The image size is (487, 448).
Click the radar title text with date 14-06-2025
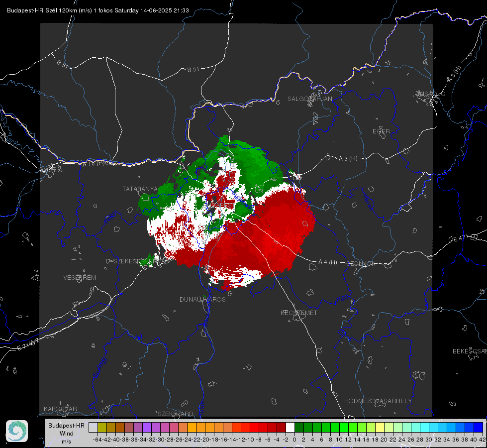click(98, 10)
